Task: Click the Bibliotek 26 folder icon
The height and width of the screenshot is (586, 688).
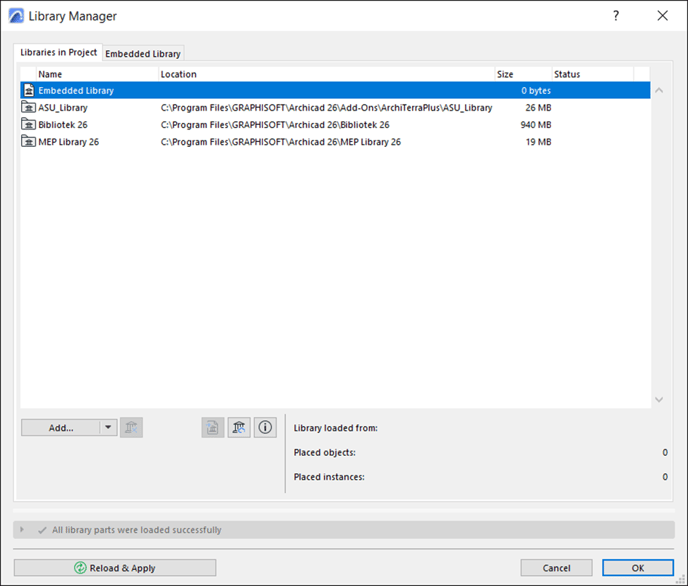Action: 29,124
